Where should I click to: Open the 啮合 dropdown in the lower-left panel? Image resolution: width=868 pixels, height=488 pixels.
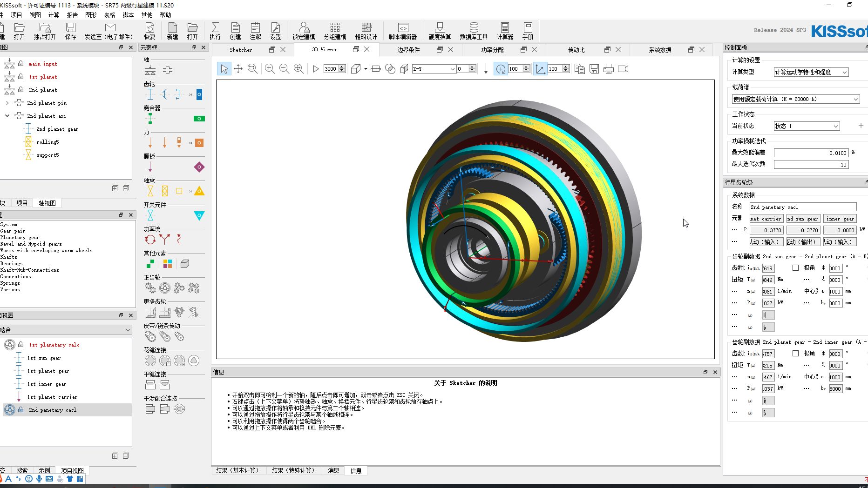click(x=66, y=330)
